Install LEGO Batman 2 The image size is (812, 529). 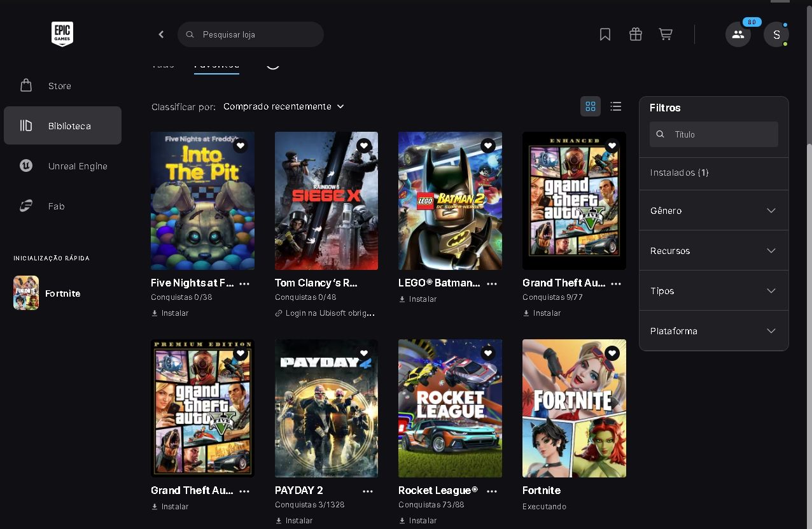(417, 299)
